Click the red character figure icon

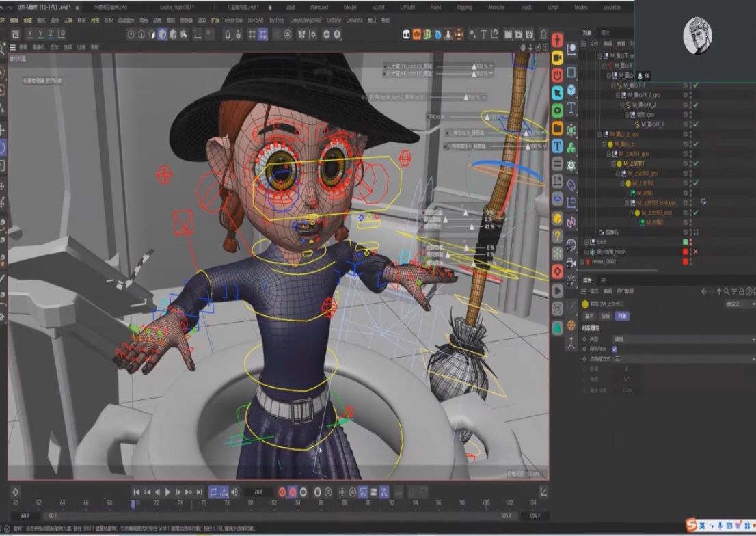tap(557, 40)
